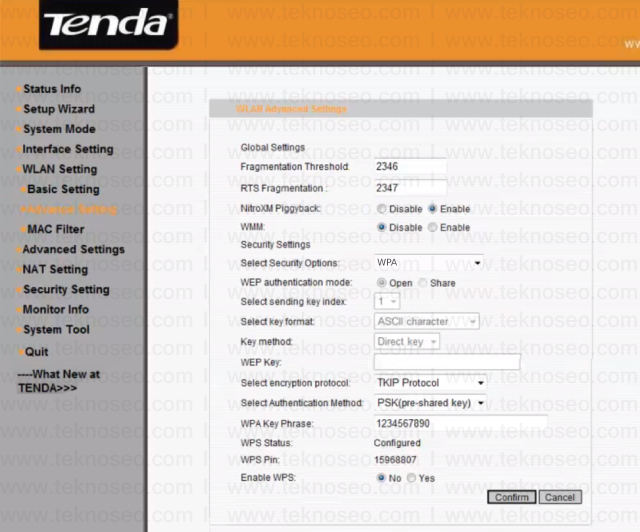This screenshot has height=532, width=640.
Task: Click the Cancel button
Action: click(560, 497)
